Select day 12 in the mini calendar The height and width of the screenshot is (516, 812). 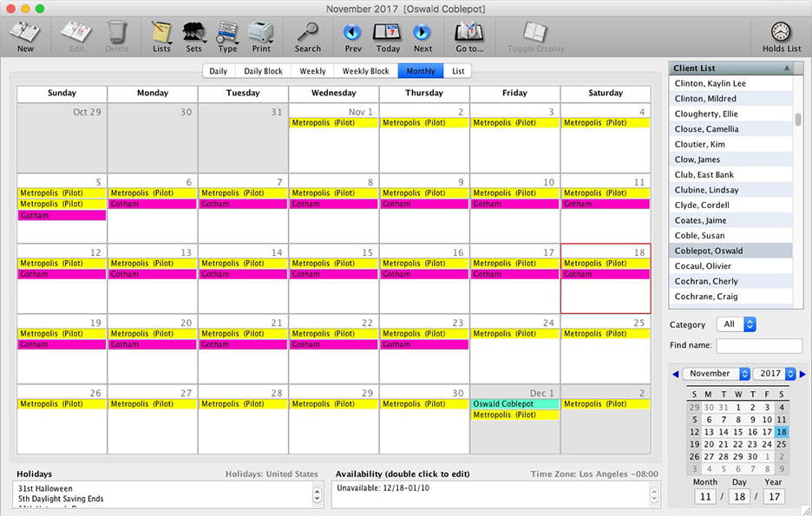click(694, 432)
